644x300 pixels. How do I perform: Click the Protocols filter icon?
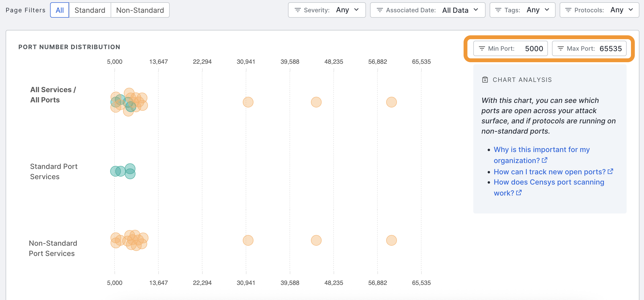click(568, 10)
